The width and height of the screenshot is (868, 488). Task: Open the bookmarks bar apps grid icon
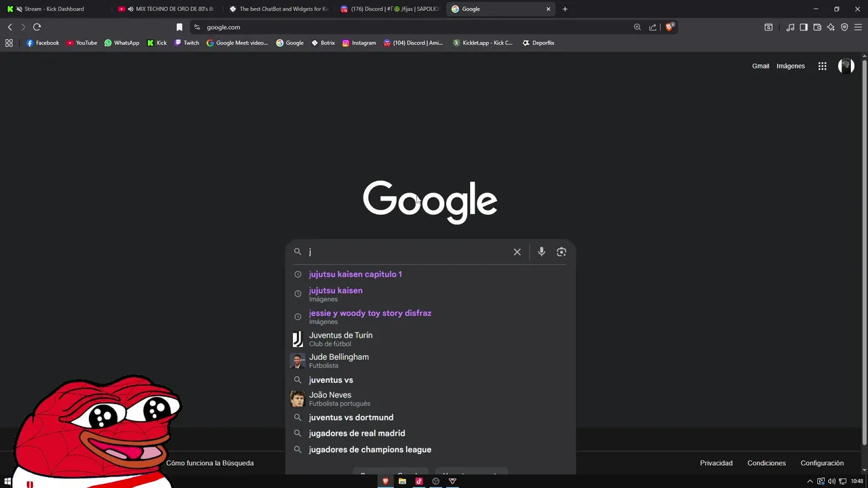tap(9, 43)
